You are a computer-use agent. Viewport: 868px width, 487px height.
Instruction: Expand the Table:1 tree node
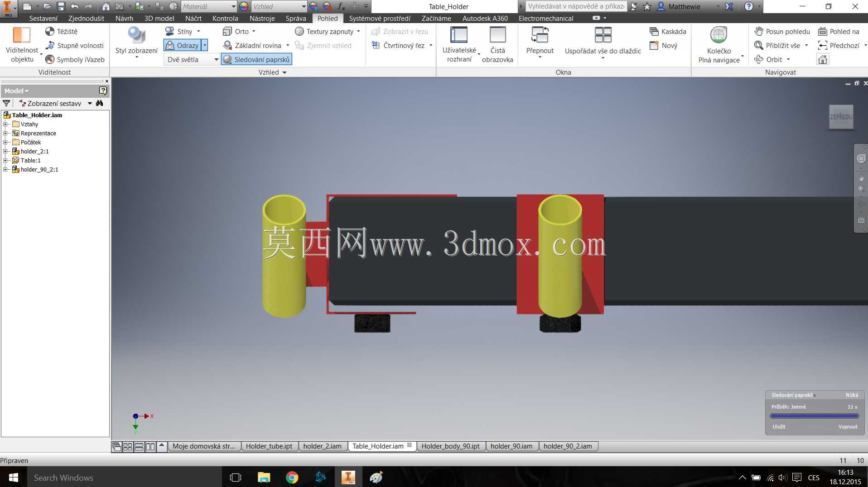5,160
